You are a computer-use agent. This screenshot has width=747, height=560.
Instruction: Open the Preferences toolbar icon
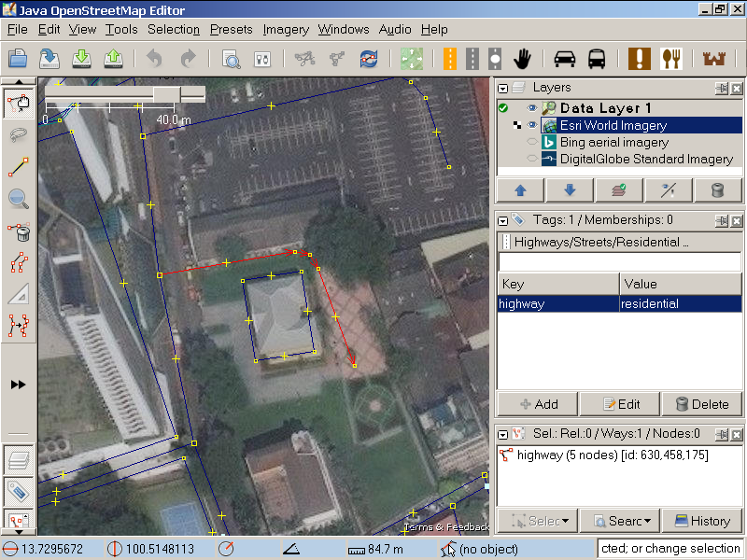point(263,59)
